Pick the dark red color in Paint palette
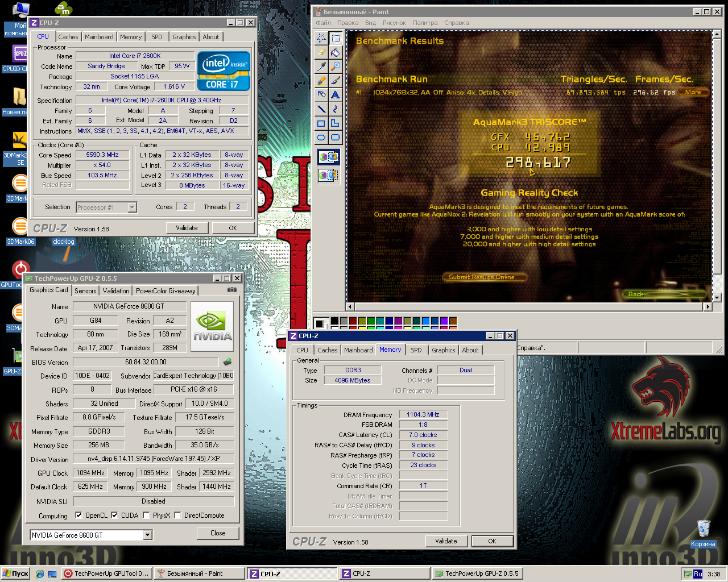The height and width of the screenshot is (582, 728). coord(353,321)
